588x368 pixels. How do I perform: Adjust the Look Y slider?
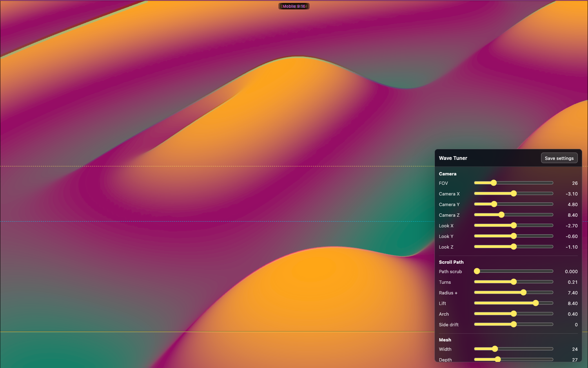tap(514, 236)
